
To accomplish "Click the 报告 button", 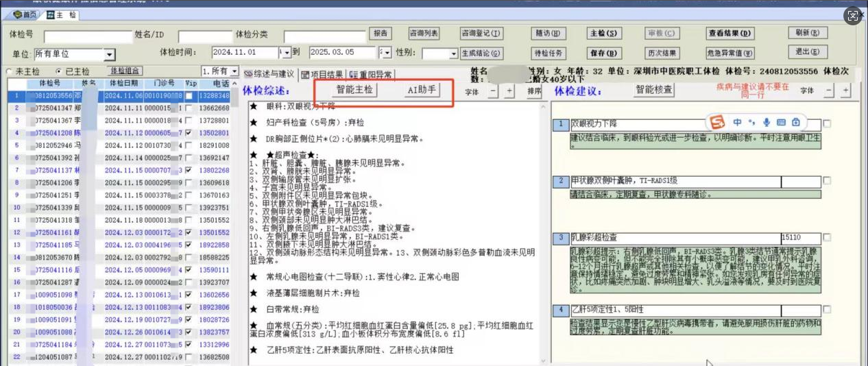I will 381,33.
